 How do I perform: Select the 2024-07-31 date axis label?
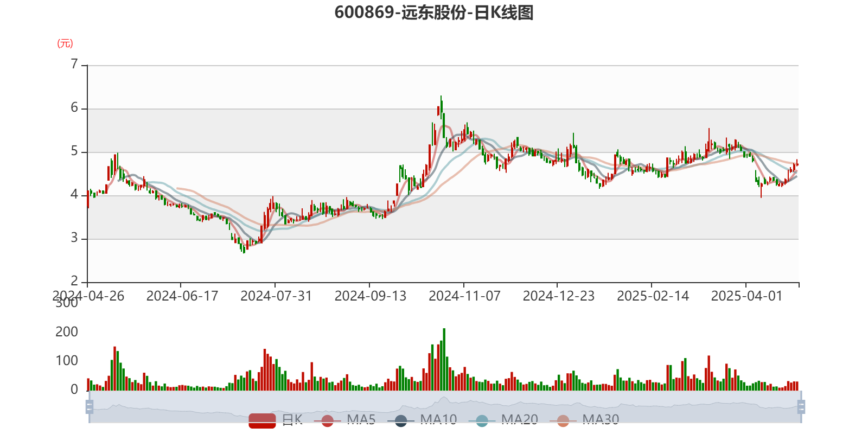(276, 296)
